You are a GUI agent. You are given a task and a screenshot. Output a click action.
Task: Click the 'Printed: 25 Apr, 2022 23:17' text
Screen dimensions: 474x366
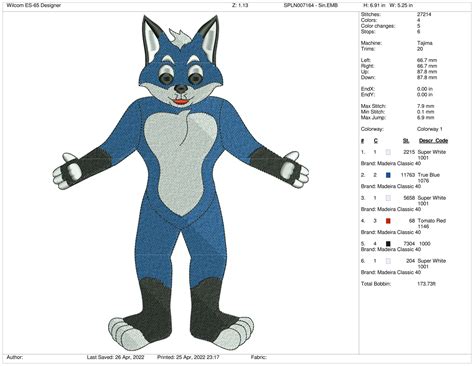[x=188, y=357]
